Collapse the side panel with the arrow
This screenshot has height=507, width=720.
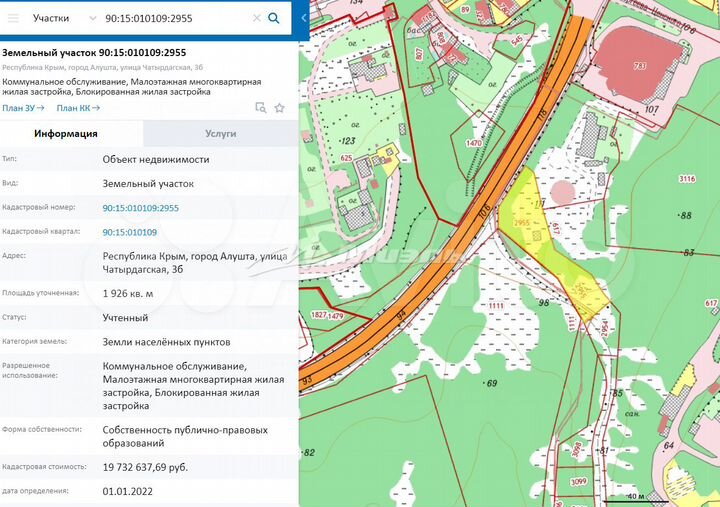[304, 18]
